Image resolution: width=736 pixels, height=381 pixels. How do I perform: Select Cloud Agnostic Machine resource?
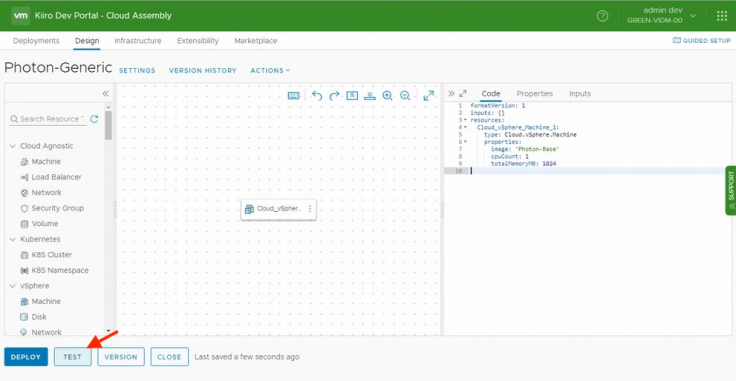(x=46, y=161)
